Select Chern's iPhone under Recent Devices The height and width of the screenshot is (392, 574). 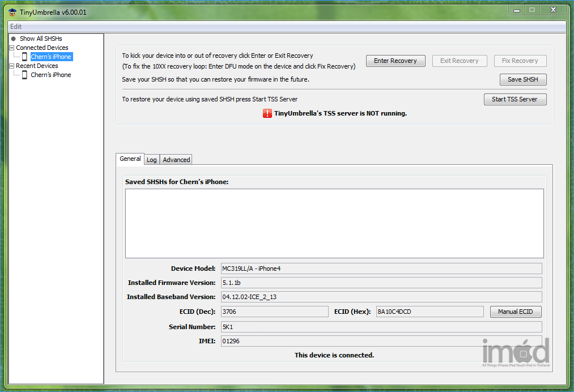tap(51, 75)
